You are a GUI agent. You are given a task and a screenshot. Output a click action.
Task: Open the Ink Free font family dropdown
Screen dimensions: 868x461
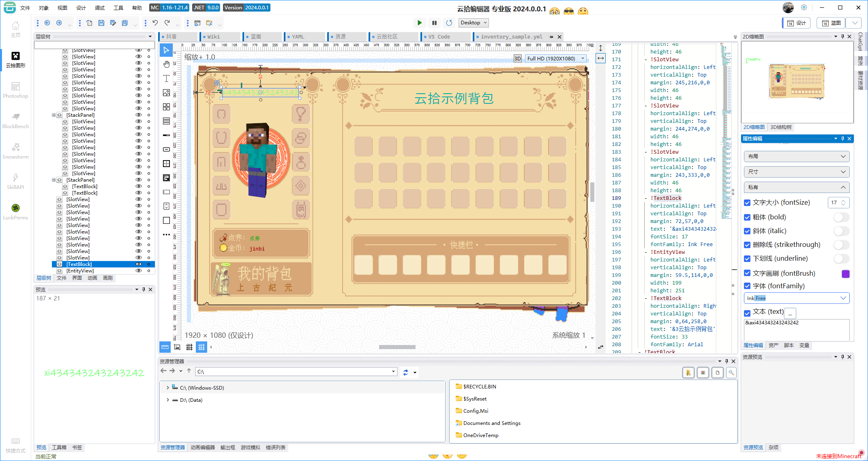coord(843,298)
